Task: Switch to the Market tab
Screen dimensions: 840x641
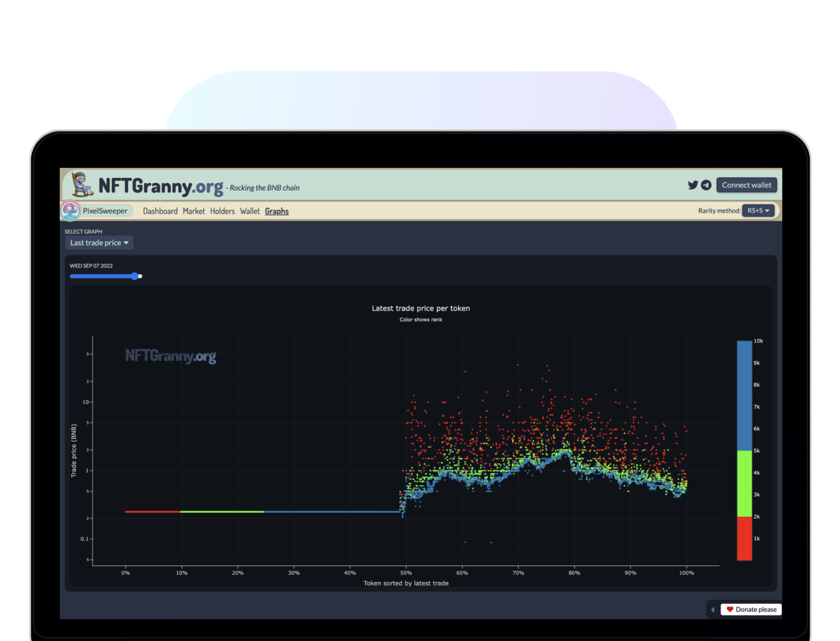Action: [194, 211]
